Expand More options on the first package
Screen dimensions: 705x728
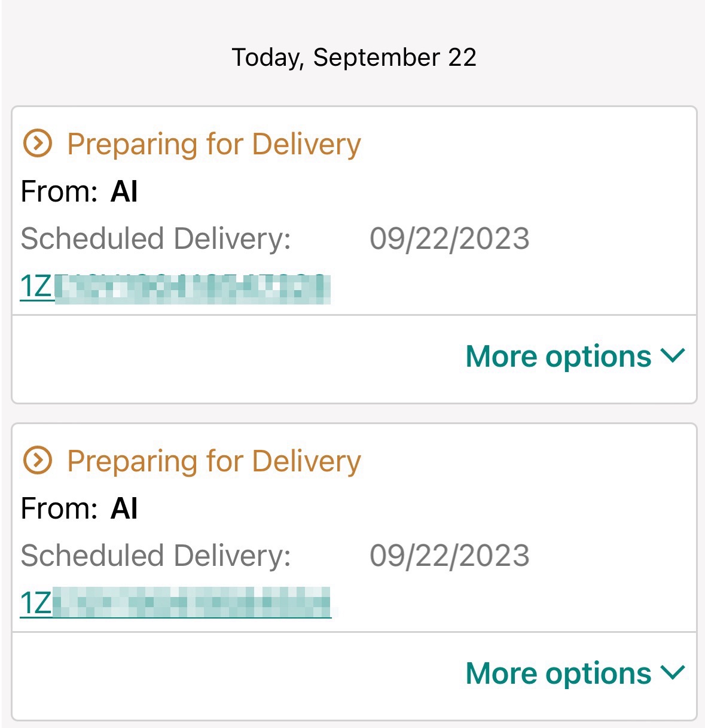pyautogui.click(x=575, y=357)
